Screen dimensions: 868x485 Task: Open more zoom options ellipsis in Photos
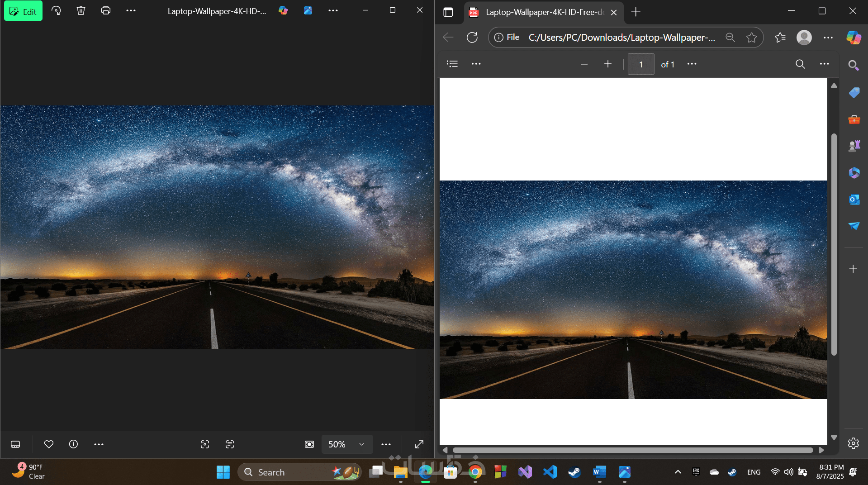click(x=386, y=444)
